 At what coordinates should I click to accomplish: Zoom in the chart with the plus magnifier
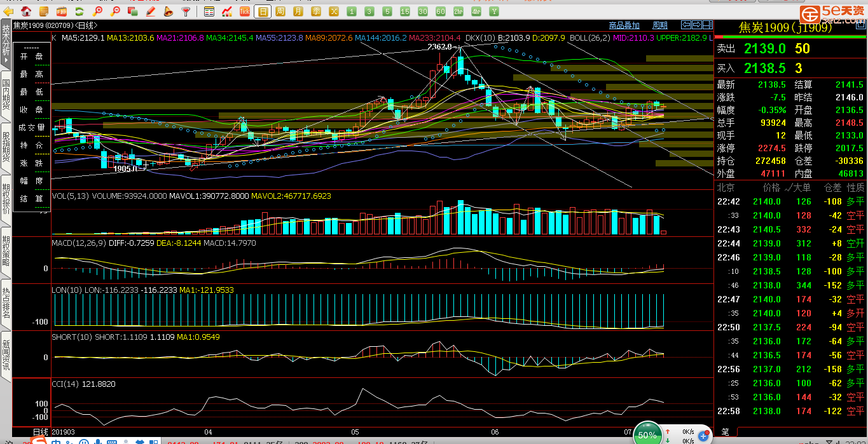coord(98,11)
